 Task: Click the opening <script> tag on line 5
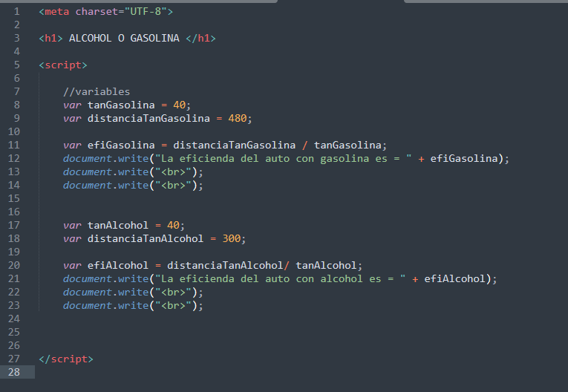point(63,65)
